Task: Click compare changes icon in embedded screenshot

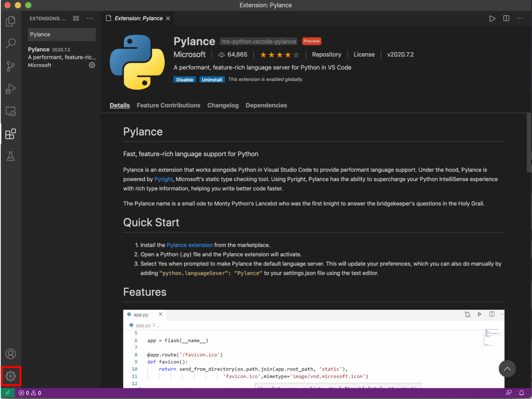Action: coord(467,314)
